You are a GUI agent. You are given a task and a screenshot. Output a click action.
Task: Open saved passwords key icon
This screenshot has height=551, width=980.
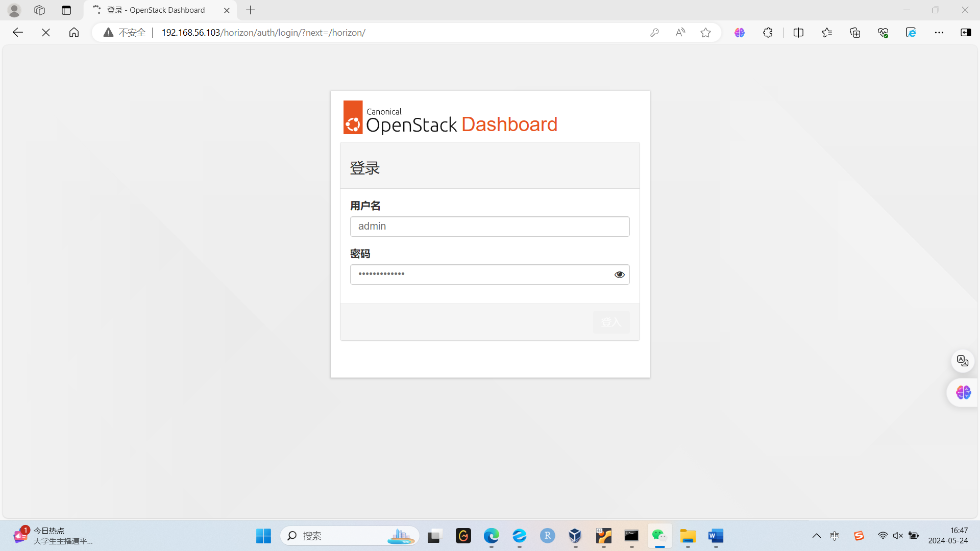click(654, 33)
